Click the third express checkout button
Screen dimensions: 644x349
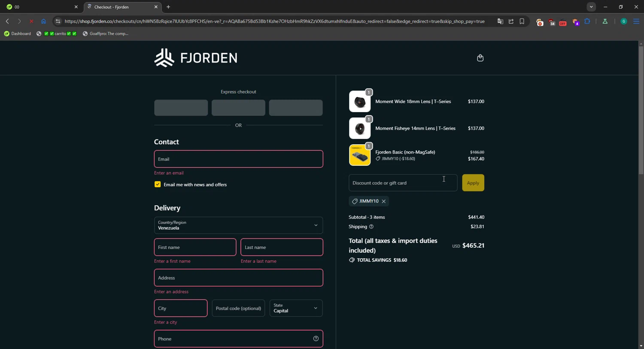tap(296, 108)
